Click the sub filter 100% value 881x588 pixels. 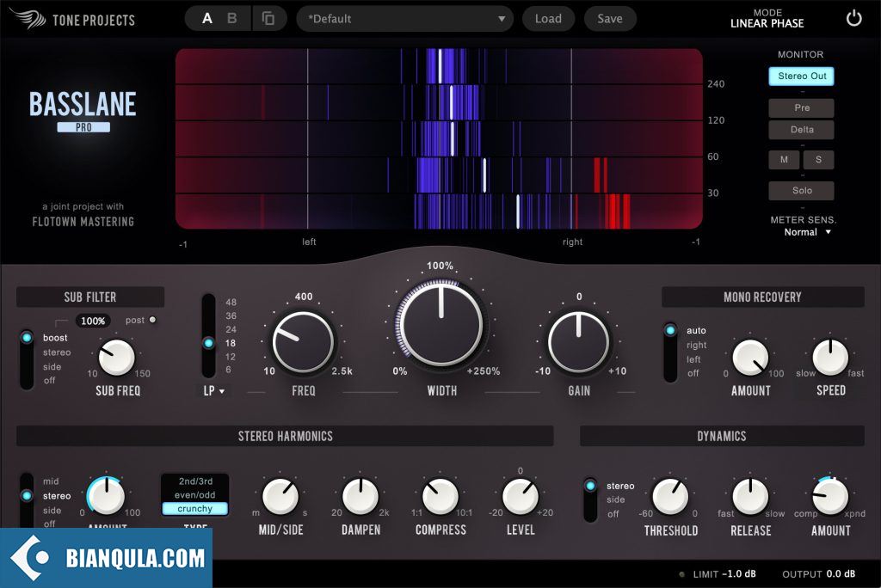point(93,321)
